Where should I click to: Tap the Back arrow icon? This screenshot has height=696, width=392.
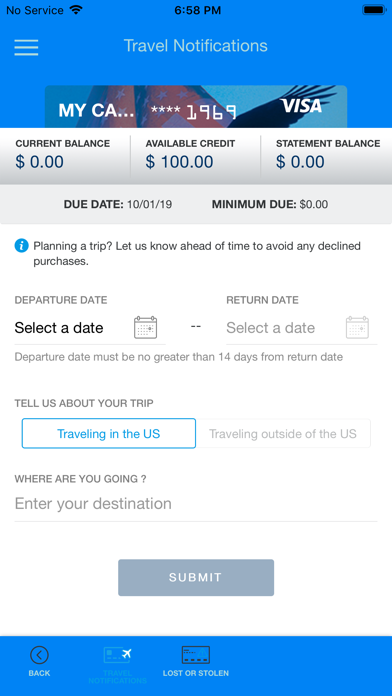40,655
